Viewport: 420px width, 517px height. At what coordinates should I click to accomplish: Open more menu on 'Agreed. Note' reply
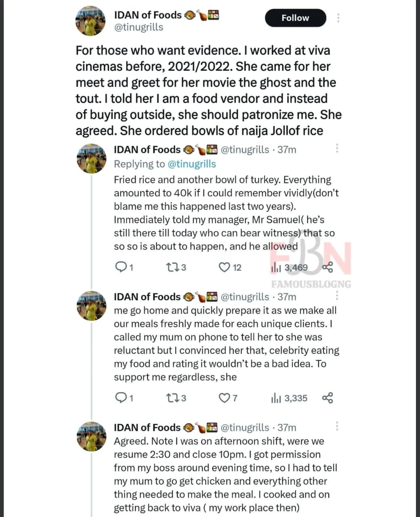[337, 427]
